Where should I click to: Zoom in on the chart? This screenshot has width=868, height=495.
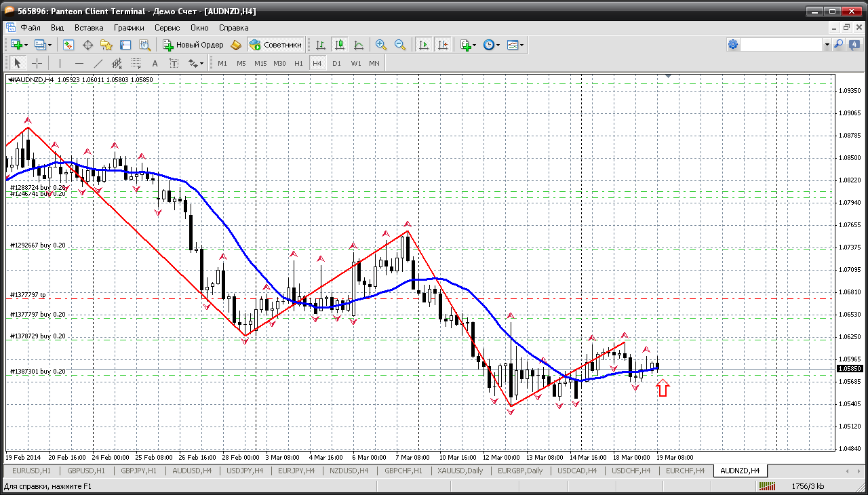[x=381, y=45]
